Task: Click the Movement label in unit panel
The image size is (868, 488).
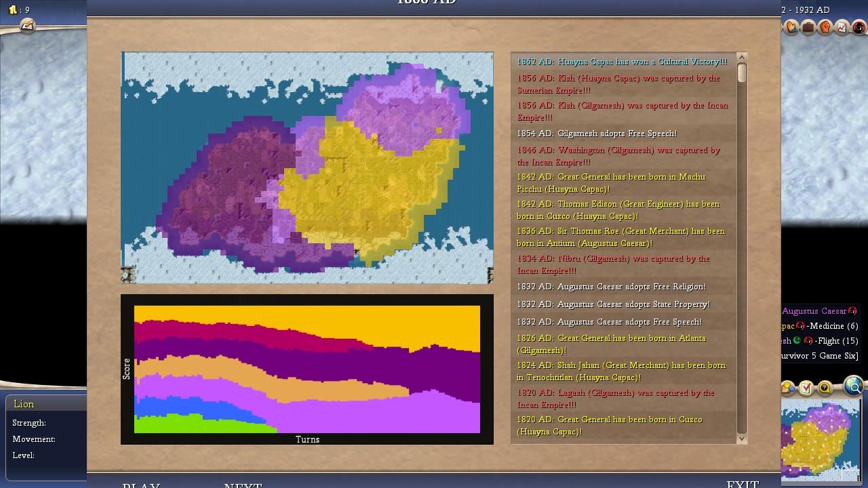Action: coord(34,439)
